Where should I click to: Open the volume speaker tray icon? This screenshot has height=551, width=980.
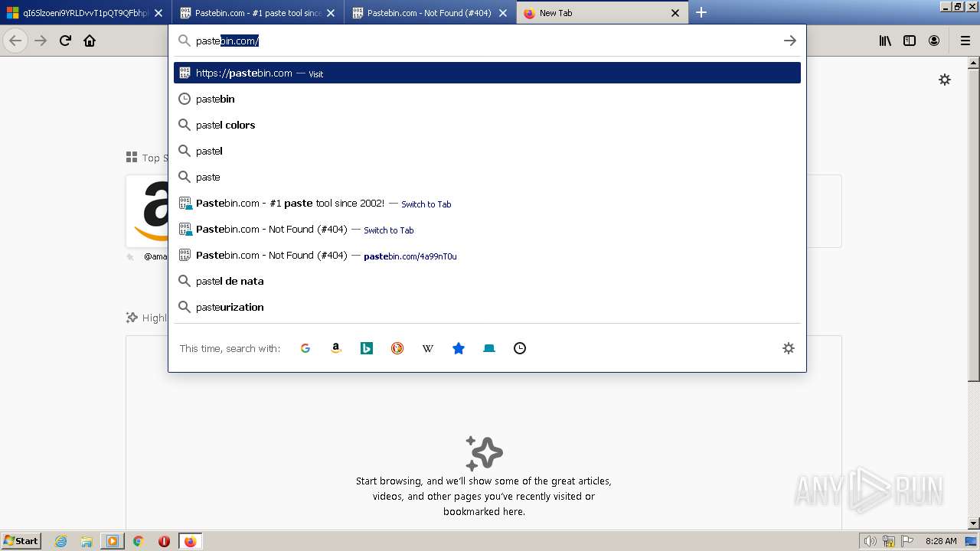tap(871, 541)
